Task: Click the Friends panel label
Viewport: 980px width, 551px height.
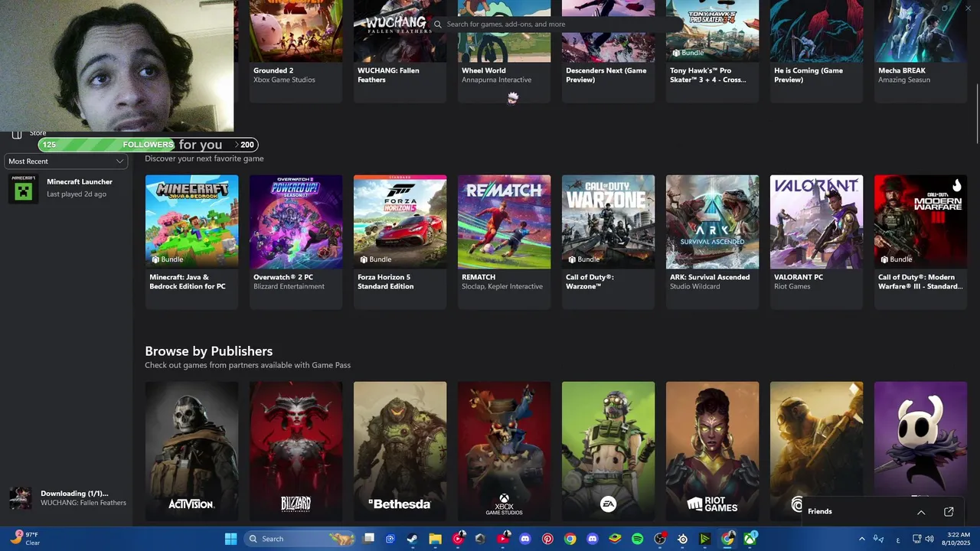Action: (820, 512)
